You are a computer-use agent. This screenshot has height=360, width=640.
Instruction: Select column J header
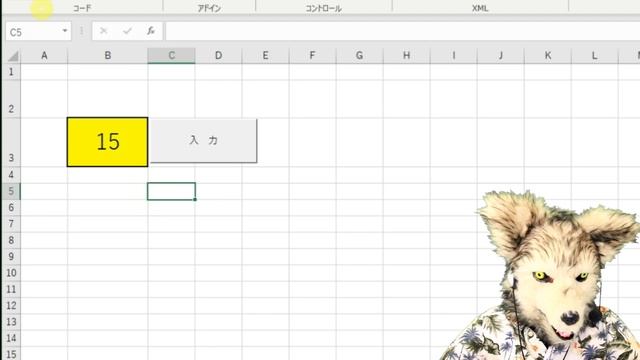click(501, 56)
